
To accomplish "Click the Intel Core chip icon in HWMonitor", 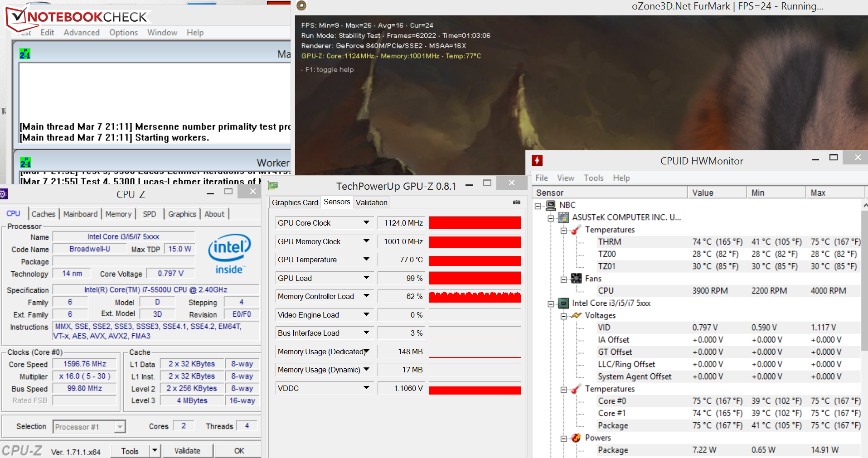I will 563,303.
